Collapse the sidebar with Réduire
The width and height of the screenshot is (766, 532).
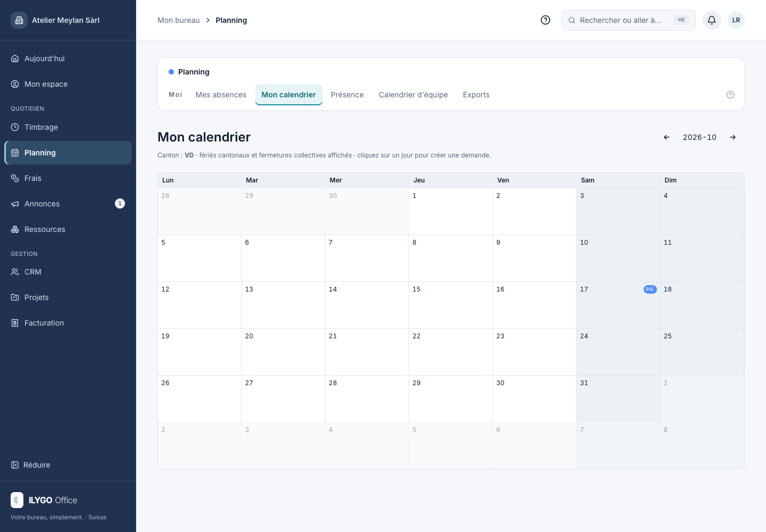click(31, 465)
